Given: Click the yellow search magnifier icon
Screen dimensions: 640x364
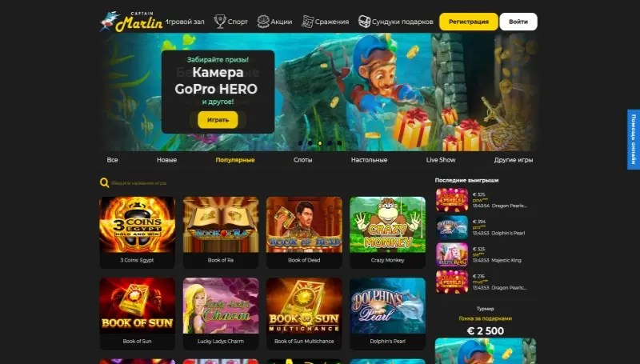Looking at the screenshot, I should pyautogui.click(x=105, y=183).
